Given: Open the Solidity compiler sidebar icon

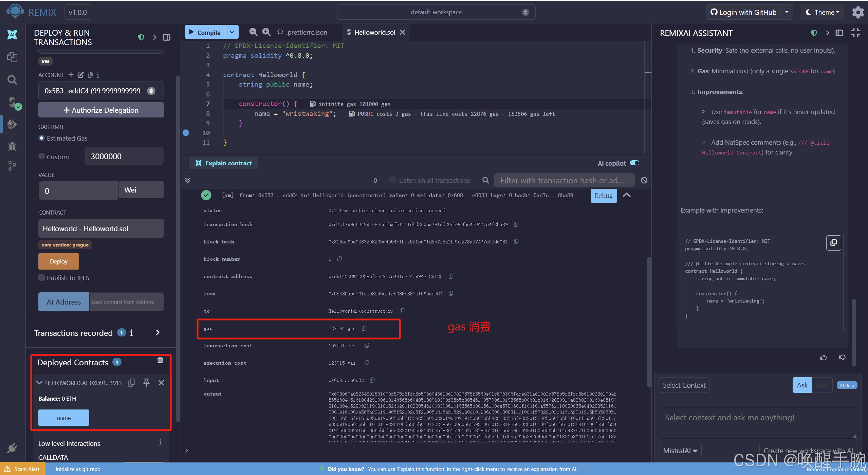Looking at the screenshot, I should pyautogui.click(x=13, y=103).
